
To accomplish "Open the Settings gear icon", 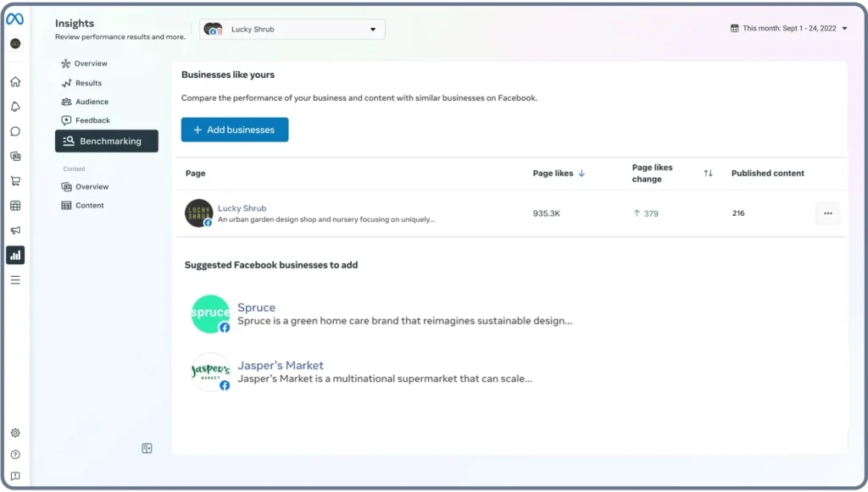I will click(x=15, y=433).
